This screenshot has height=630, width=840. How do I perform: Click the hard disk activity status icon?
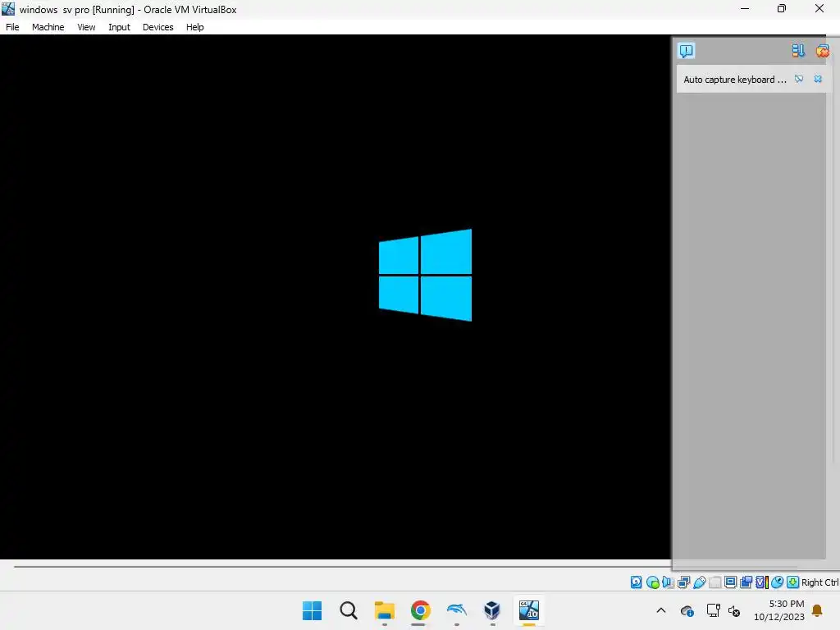[x=636, y=582]
